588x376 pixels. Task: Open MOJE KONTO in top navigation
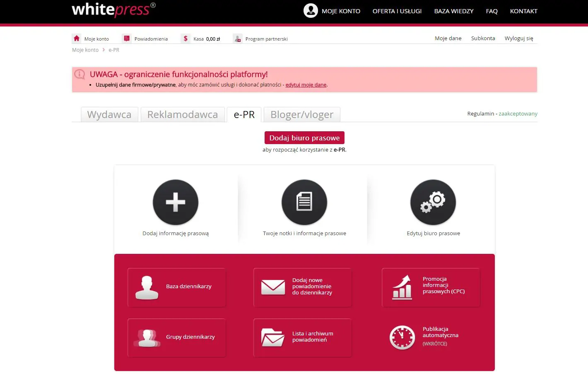tap(341, 11)
